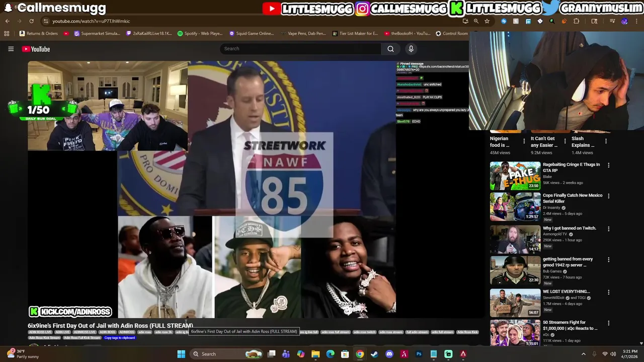Open the Spotify - Web Player bookmark
This screenshot has height=362, width=644.
200,34
